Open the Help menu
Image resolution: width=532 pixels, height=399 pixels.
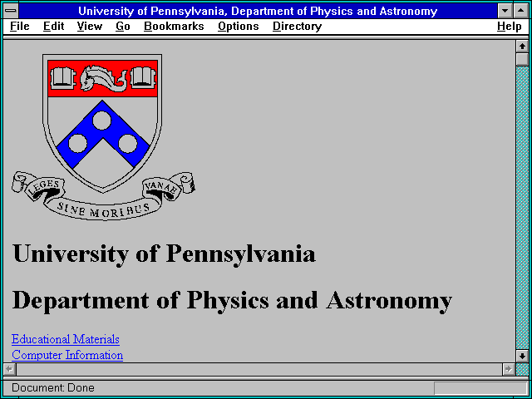[x=510, y=27]
